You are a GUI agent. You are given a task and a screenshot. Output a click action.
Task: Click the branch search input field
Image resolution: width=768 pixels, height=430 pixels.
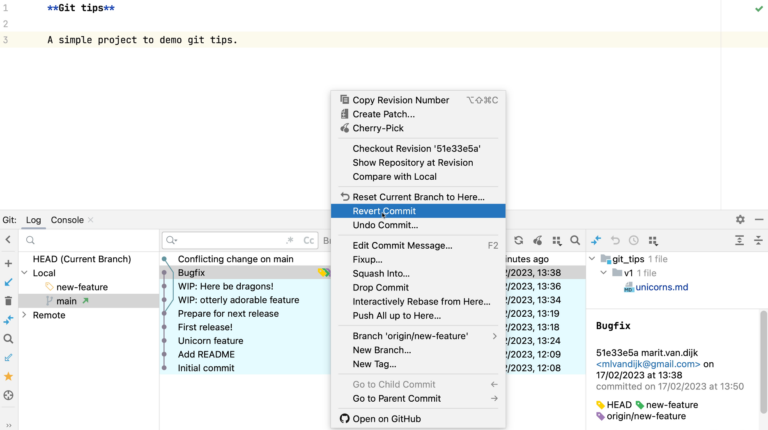pos(90,240)
